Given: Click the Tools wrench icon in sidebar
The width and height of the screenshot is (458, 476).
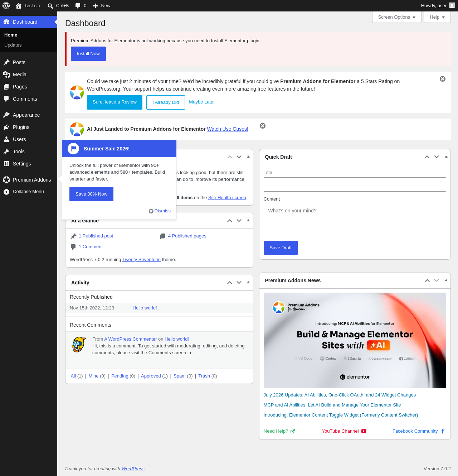Looking at the screenshot, I should (6, 152).
